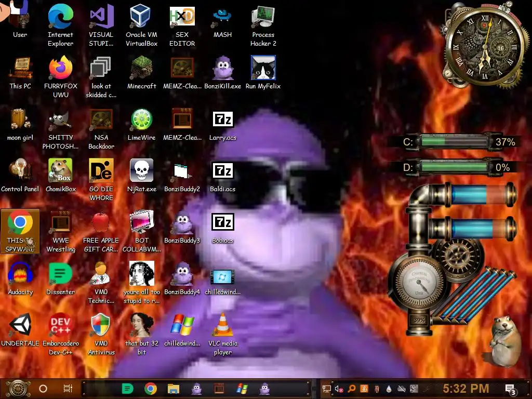The width and height of the screenshot is (532, 399).
Task: Open Dissenter from the taskbar
Action: point(128,389)
